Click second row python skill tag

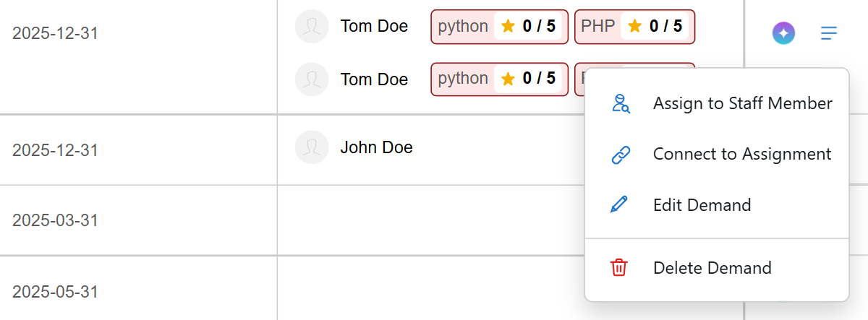(x=499, y=79)
